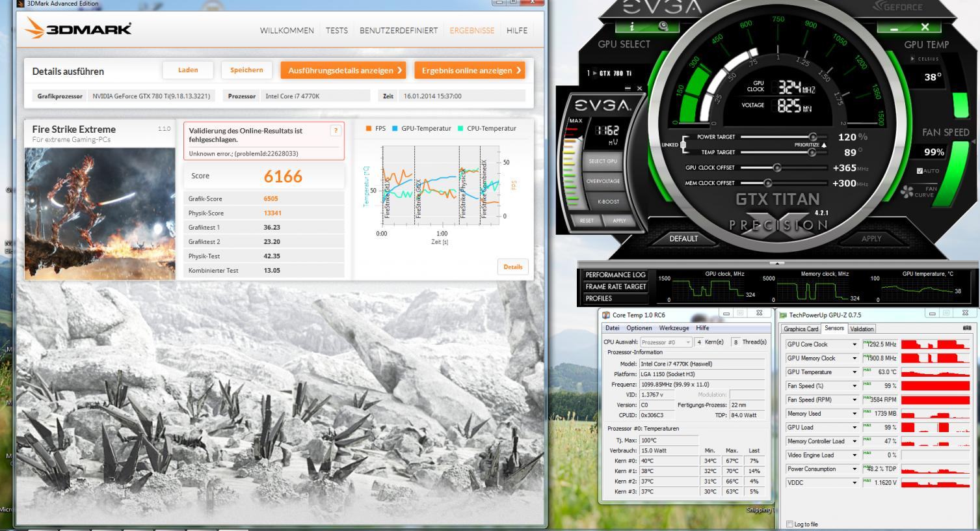Open GPU Load sensor dropdown
Viewport: 980px width, 531px height.
point(854,428)
